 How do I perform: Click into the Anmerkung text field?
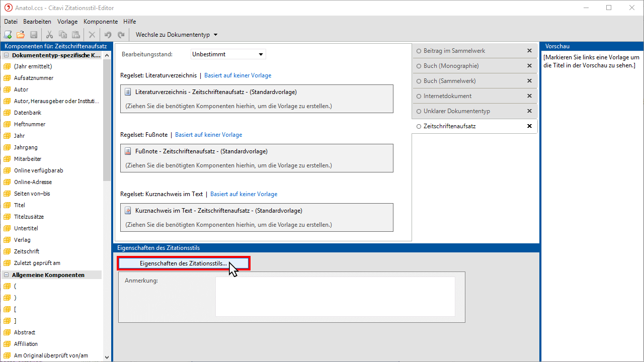tap(335, 297)
